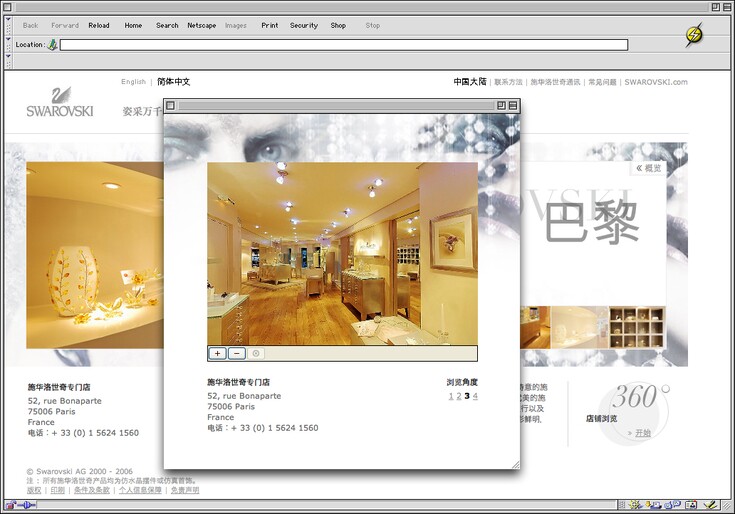The width and height of the screenshot is (735, 514).
Task: Click the popup window bottom-right resize grip
Action: click(516, 464)
